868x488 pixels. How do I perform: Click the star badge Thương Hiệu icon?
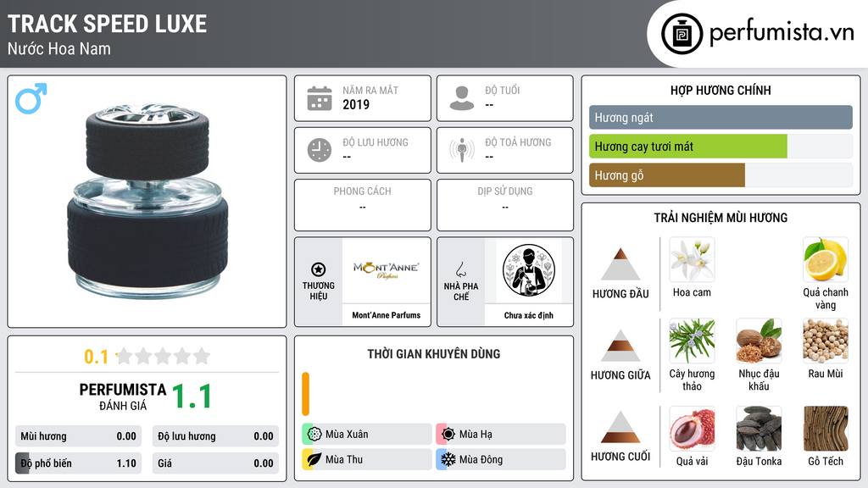319,269
